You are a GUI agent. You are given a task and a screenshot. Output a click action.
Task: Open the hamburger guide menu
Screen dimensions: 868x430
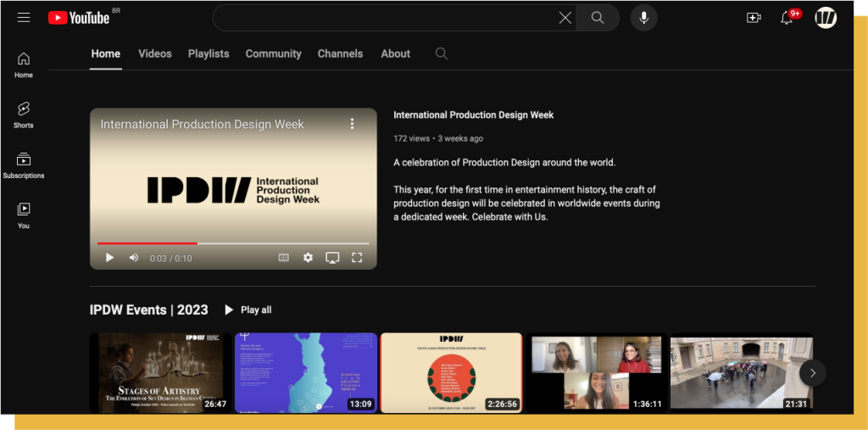(x=23, y=18)
